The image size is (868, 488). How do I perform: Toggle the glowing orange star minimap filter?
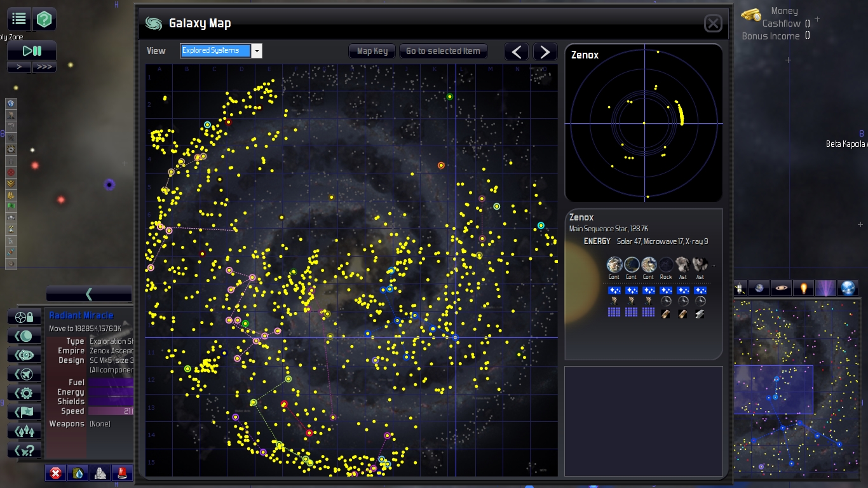click(804, 288)
